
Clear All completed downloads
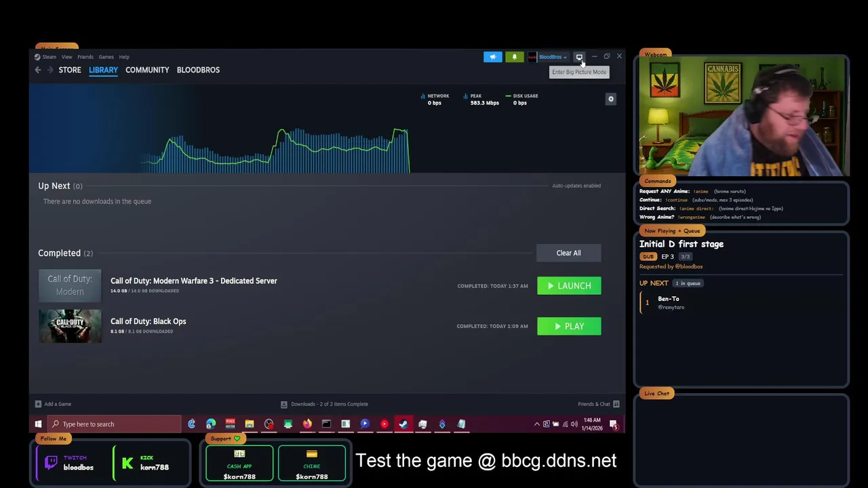click(x=568, y=253)
